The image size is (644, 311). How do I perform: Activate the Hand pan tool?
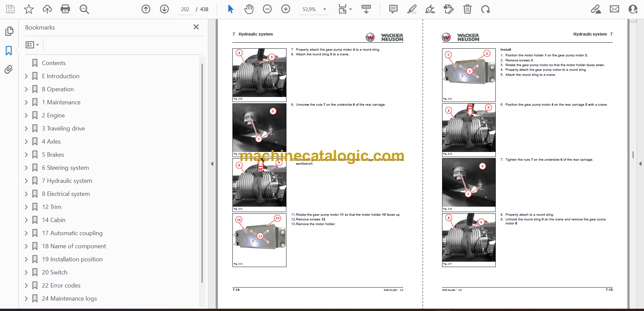(x=249, y=9)
